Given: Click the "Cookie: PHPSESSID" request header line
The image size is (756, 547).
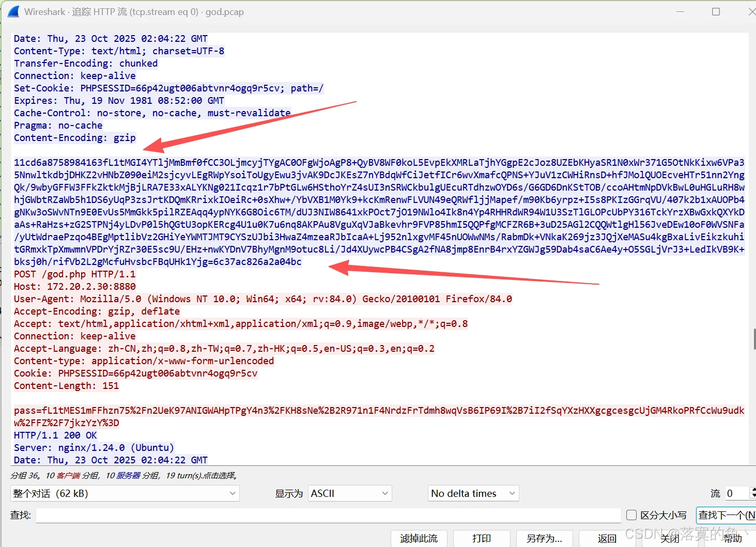Looking at the screenshot, I should click(x=135, y=373).
